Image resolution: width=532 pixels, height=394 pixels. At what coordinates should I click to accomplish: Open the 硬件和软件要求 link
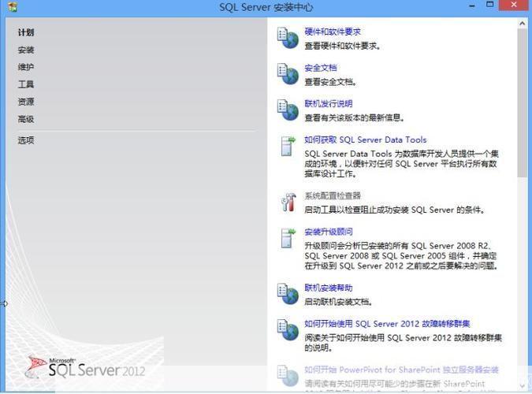click(x=333, y=32)
